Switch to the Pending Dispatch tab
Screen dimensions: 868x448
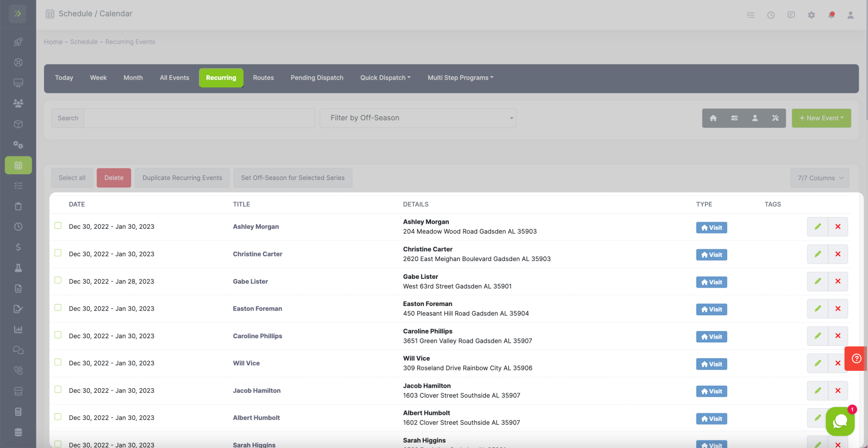(317, 78)
